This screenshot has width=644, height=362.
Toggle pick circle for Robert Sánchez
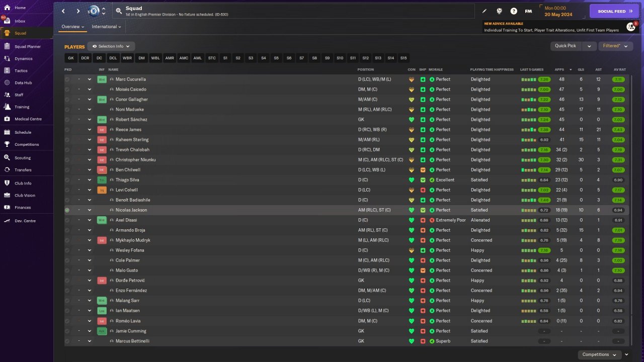pos(67,120)
